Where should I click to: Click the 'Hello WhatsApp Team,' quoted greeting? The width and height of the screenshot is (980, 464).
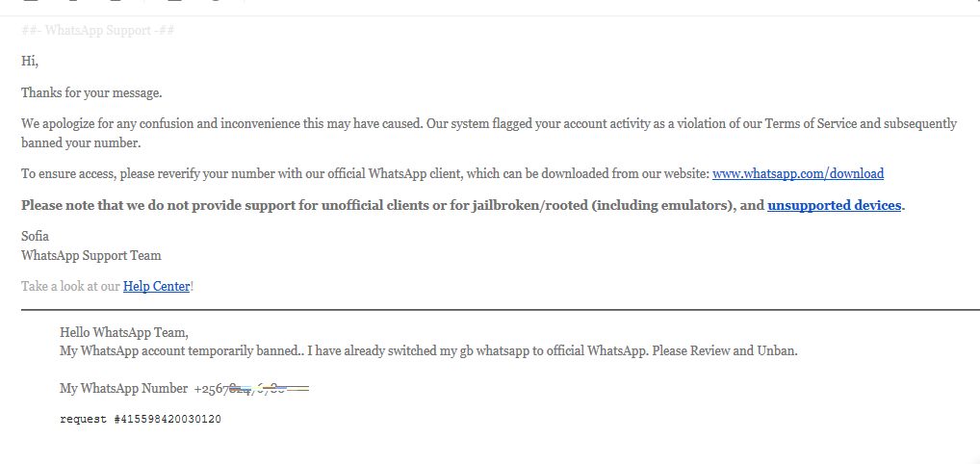click(x=124, y=332)
